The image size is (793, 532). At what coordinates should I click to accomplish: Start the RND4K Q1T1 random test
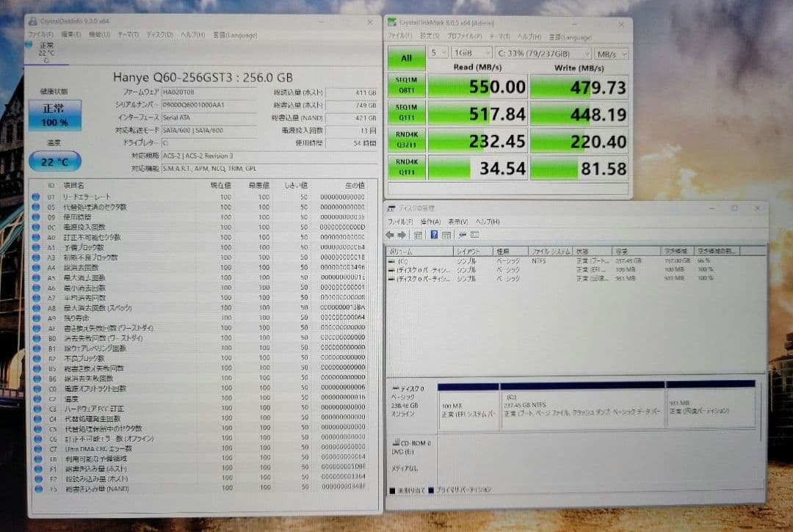406,167
